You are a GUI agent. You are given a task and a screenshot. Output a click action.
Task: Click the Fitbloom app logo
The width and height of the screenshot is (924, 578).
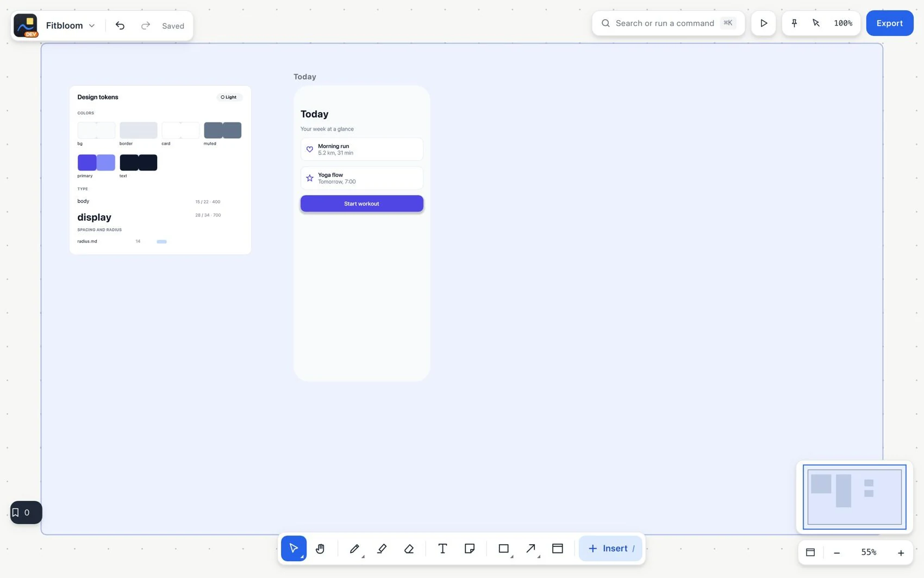26,26
